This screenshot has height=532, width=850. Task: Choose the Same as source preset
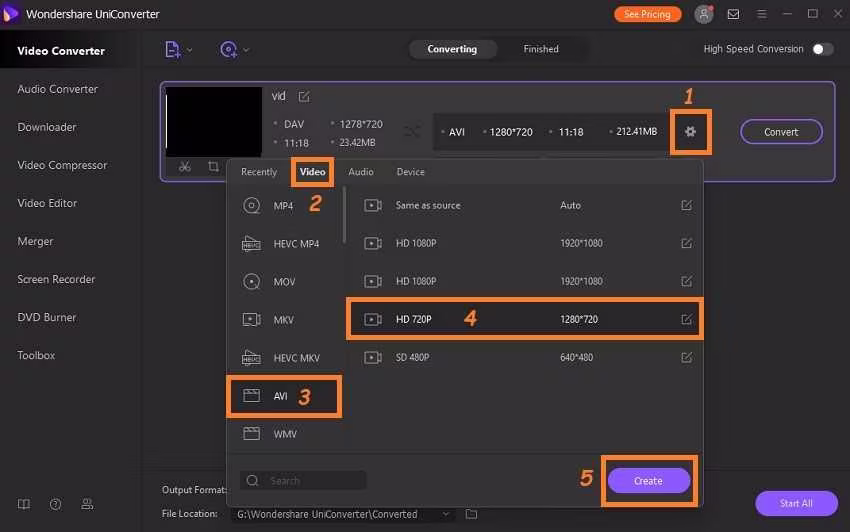tap(525, 206)
